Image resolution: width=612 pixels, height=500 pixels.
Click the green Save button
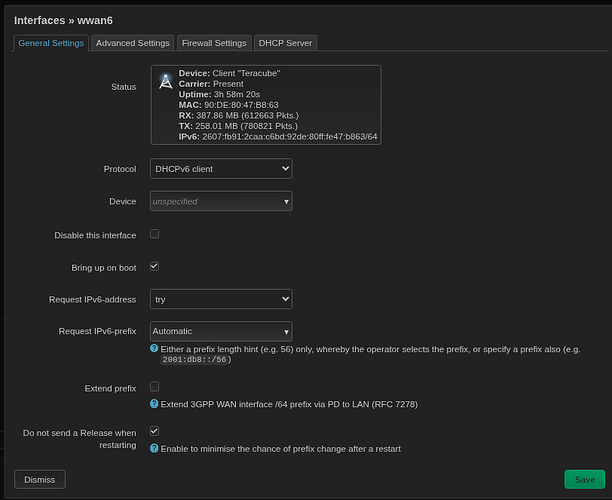coord(585,479)
